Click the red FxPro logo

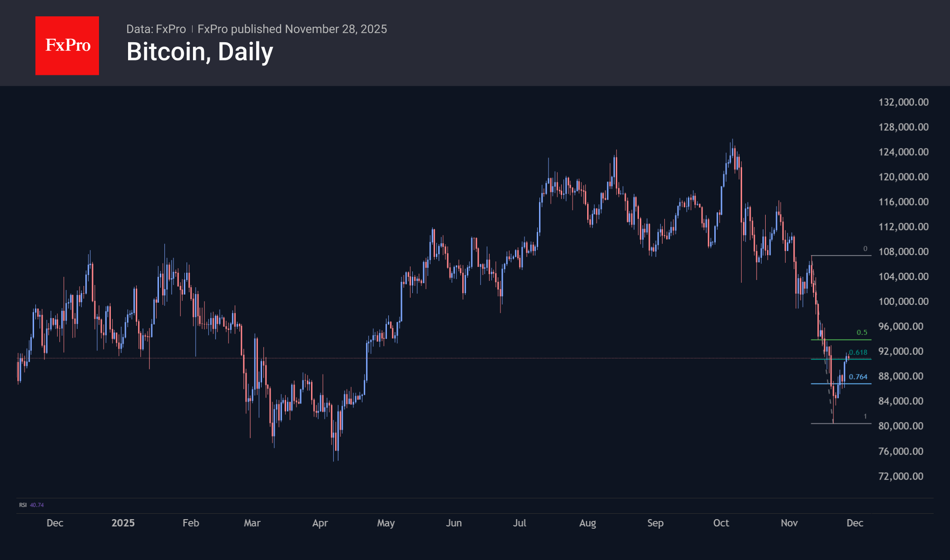point(67,45)
